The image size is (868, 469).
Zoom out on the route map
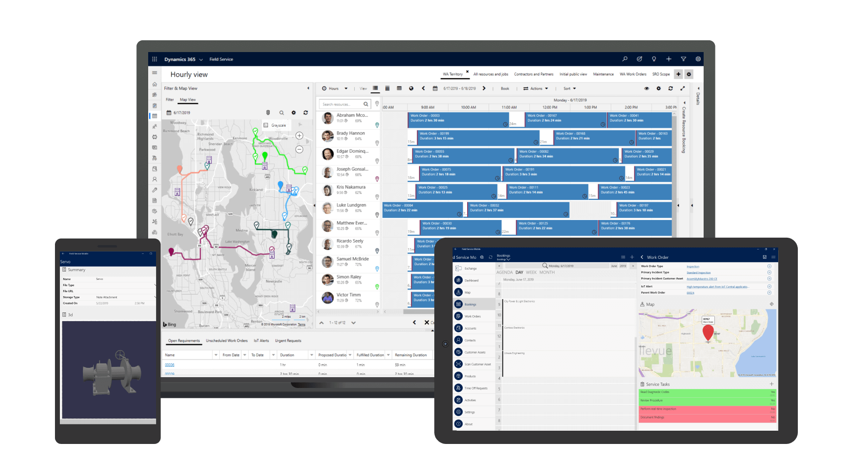coord(299,149)
